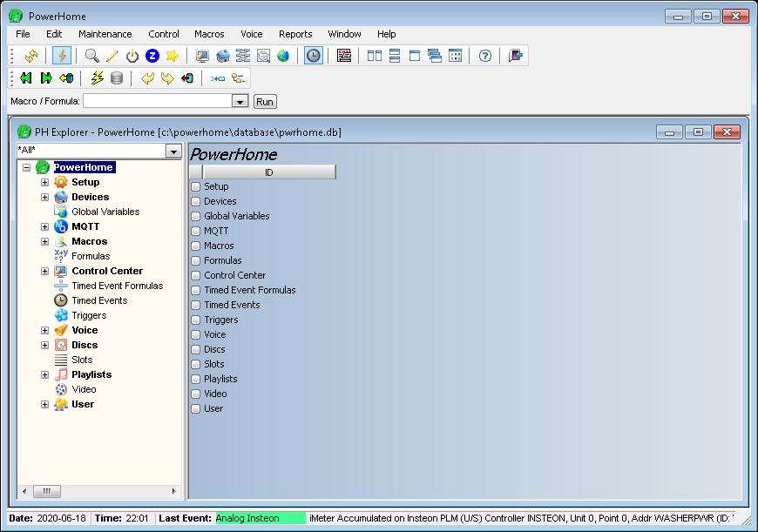Click the power symbol toolbar icon

tap(132, 56)
